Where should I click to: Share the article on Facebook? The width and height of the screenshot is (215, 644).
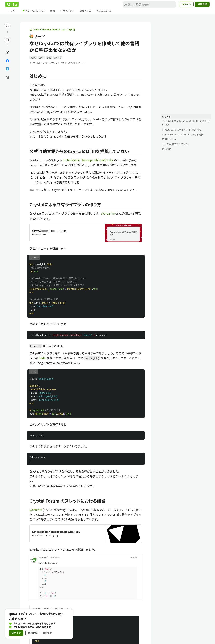point(7,61)
